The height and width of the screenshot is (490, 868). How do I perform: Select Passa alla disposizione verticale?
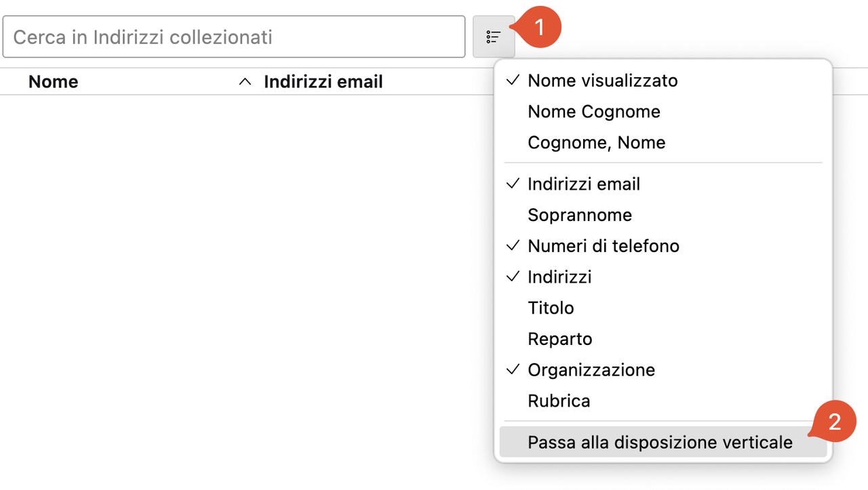[x=663, y=443]
